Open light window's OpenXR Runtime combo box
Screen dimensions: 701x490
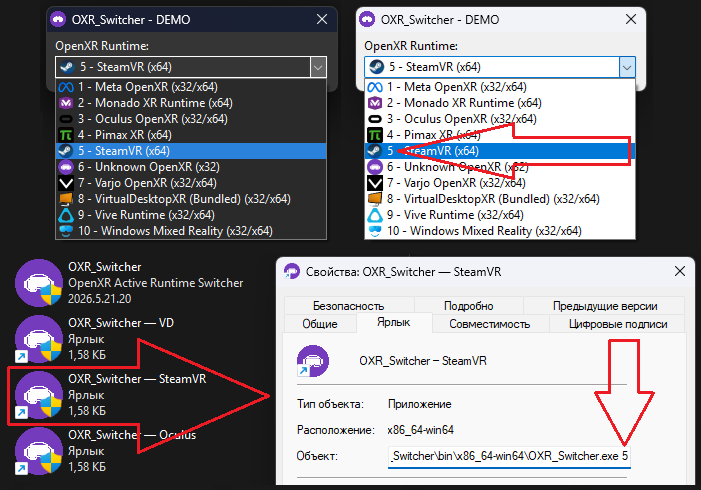[500, 67]
